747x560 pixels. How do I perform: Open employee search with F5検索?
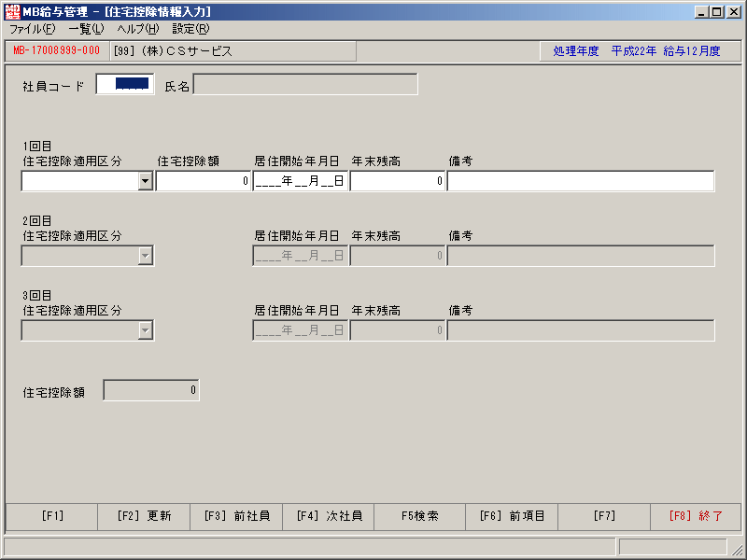(x=419, y=516)
